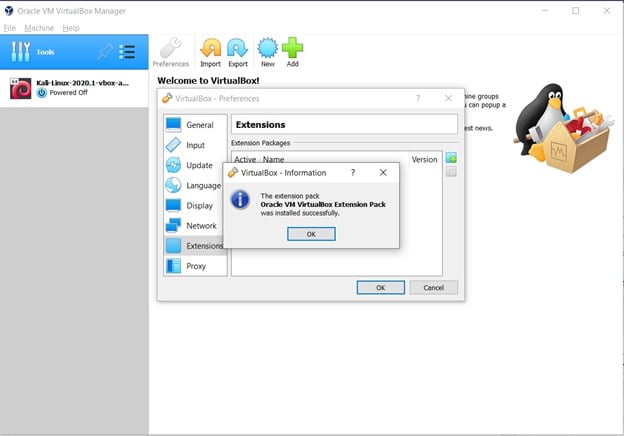The width and height of the screenshot is (624, 436).
Task: Click the Display screen icon
Action: tap(173, 205)
